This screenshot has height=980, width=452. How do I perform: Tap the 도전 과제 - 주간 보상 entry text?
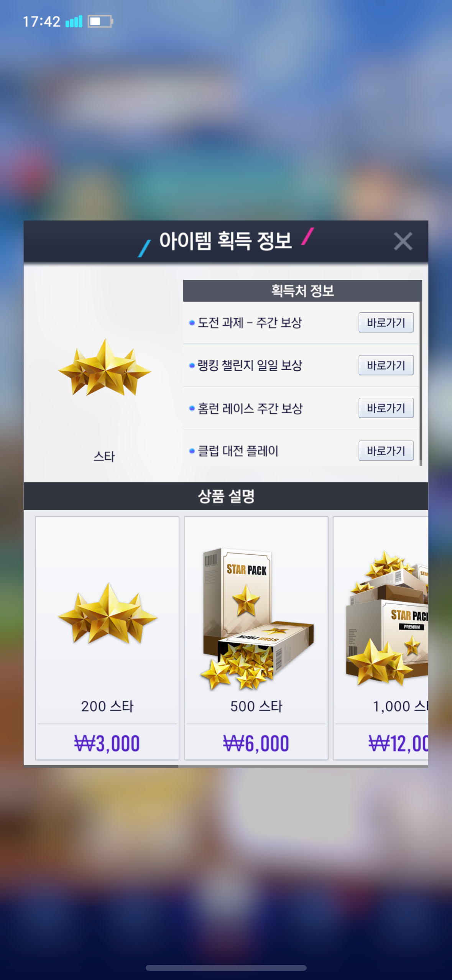(x=250, y=322)
